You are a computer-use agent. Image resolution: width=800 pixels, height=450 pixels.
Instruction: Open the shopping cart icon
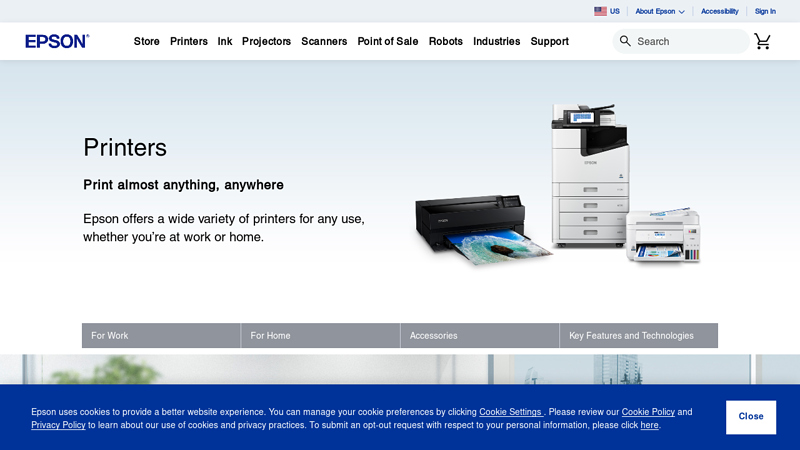(x=762, y=41)
